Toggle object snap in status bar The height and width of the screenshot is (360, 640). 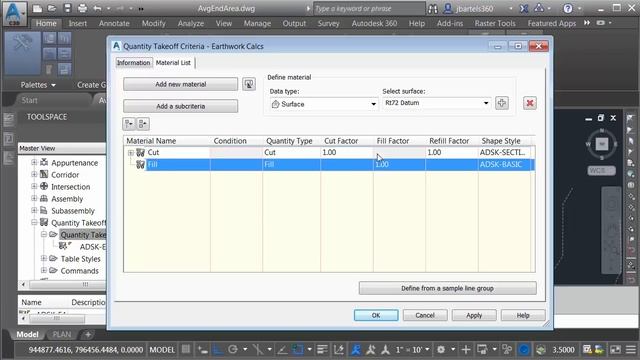coord(298,349)
